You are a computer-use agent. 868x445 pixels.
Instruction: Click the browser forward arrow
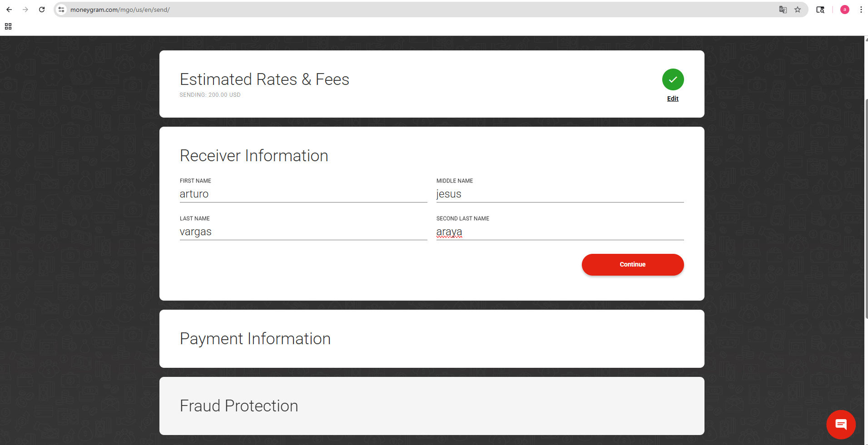coord(25,10)
